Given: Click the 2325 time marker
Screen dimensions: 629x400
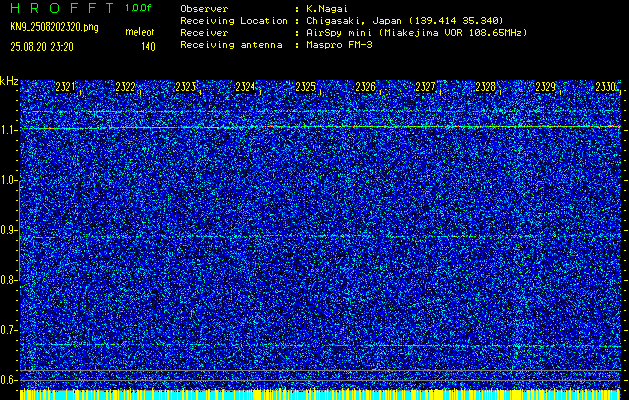Looking at the screenshot, I should click(x=305, y=87).
